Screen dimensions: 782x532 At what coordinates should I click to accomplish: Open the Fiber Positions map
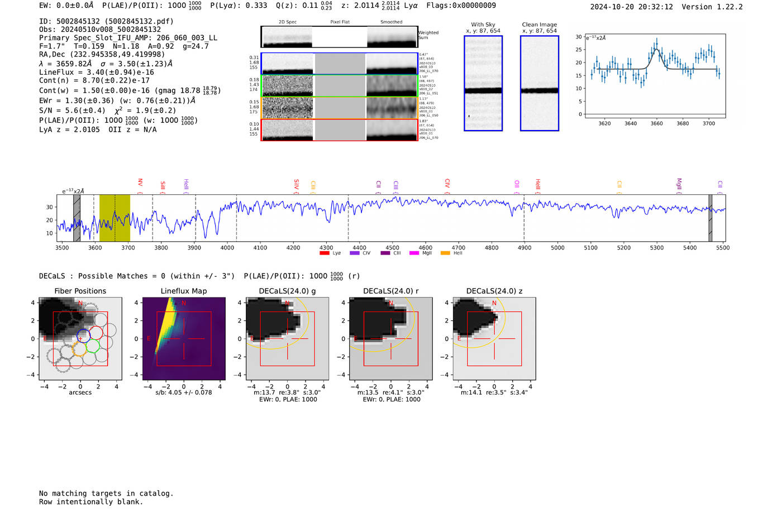[80, 338]
